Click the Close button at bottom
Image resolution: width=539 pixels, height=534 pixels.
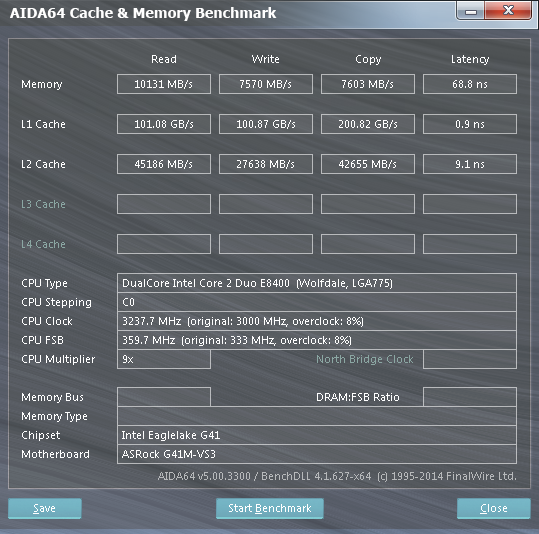point(494,508)
